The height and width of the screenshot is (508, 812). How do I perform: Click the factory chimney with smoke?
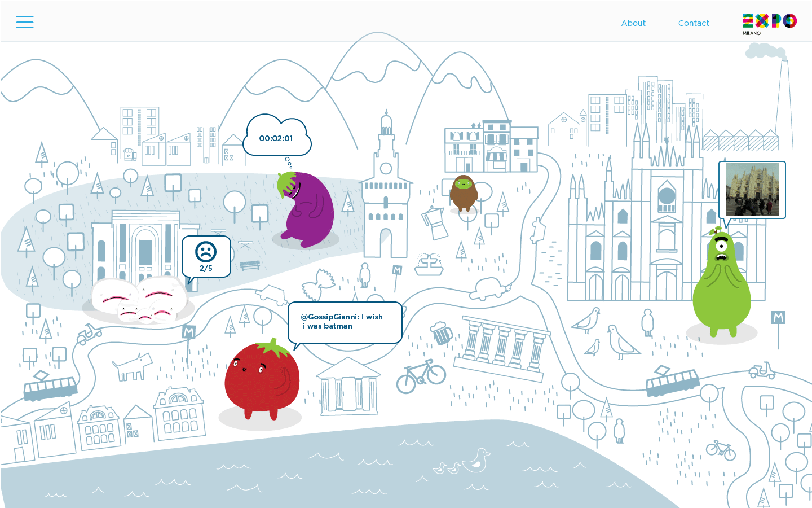(784, 104)
